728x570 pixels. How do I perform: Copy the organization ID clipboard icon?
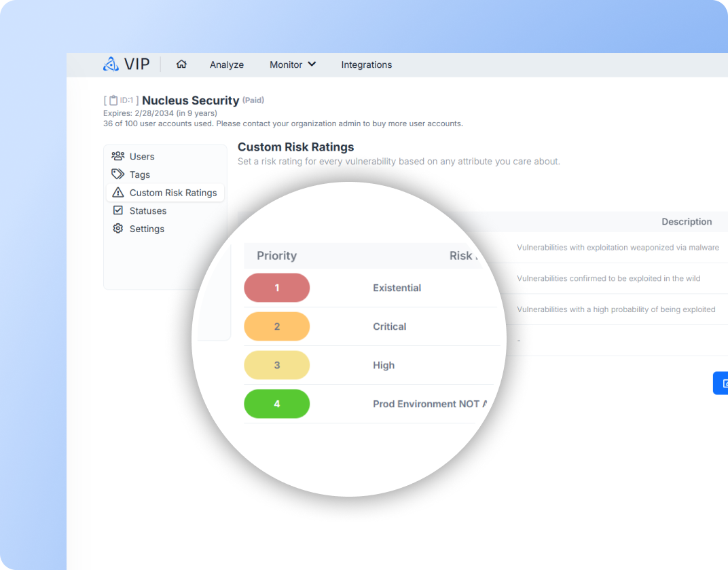click(113, 100)
